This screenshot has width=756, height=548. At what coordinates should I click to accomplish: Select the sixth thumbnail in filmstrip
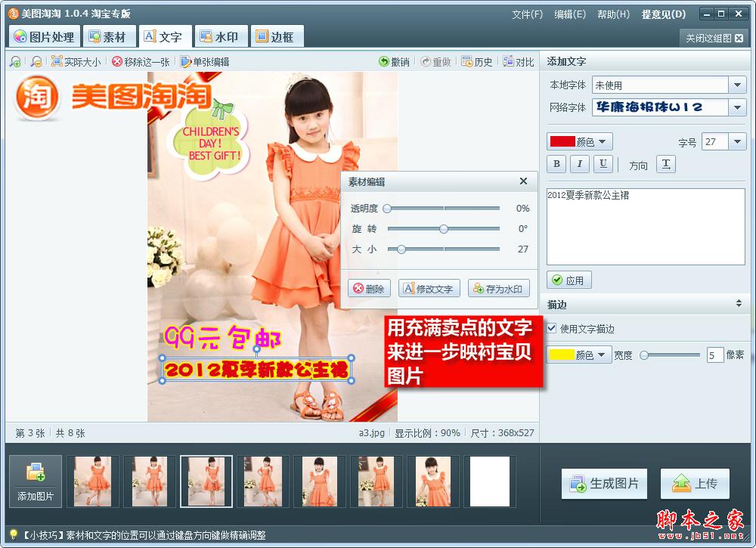click(x=376, y=481)
